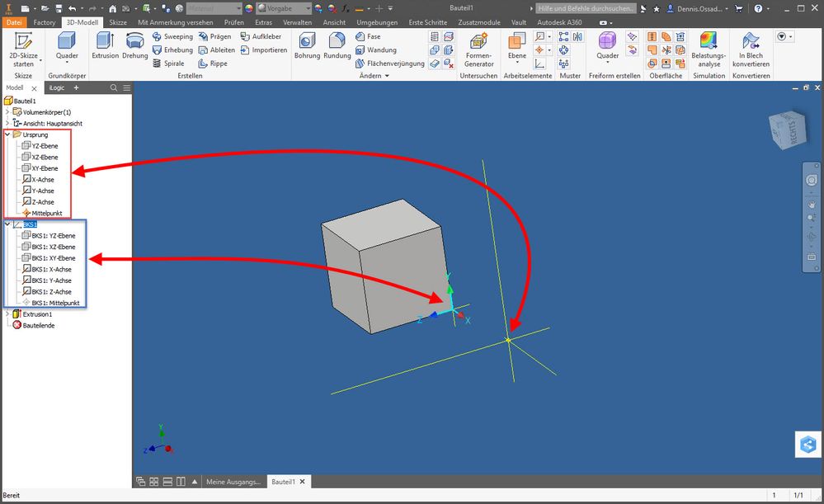Image resolution: width=824 pixels, height=504 pixels.
Task: Select BKS1: Z-Achse in browser
Action: click(47, 291)
